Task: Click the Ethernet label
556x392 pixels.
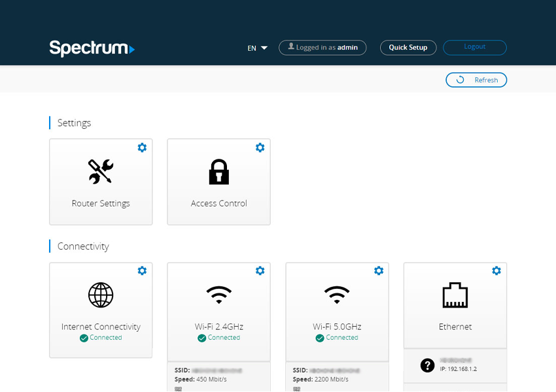Action: click(455, 327)
